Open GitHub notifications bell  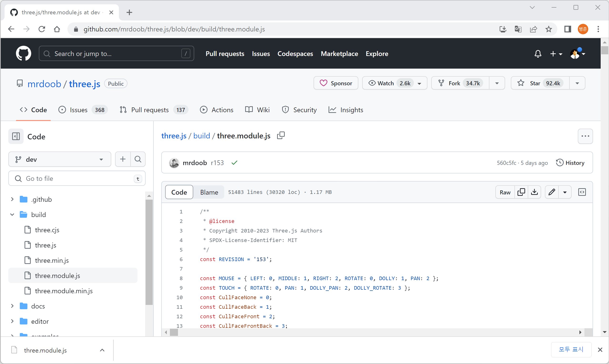[x=538, y=54]
